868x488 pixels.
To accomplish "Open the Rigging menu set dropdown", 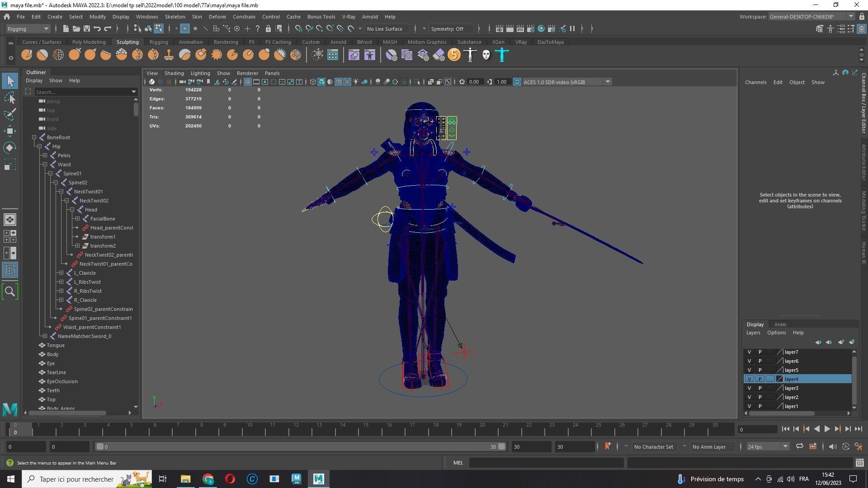I will 28,29.
